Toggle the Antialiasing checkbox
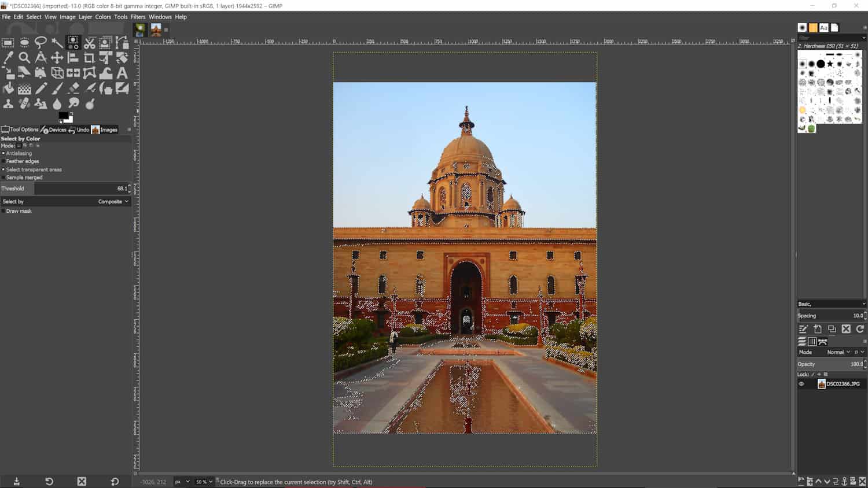 click(x=3, y=153)
